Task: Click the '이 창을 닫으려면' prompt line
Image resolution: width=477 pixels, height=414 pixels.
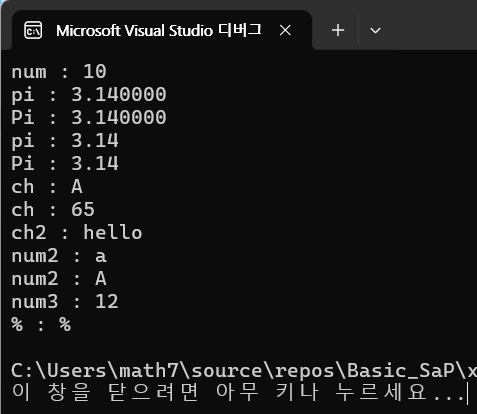Action: [x=240, y=392]
